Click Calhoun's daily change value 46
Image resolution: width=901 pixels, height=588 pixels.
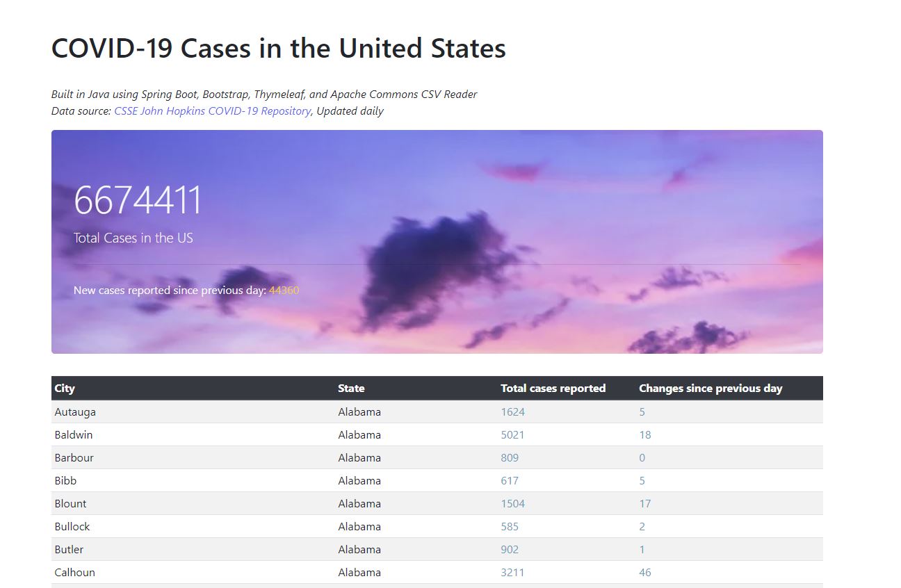pyautogui.click(x=645, y=572)
